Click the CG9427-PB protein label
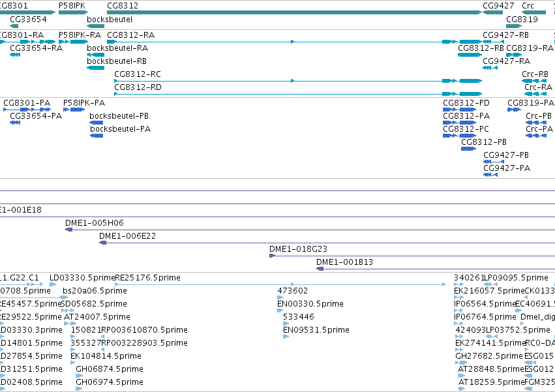Image resolution: width=555 pixels, height=392 pixels. pyautogui.click(x=506, y=155)
